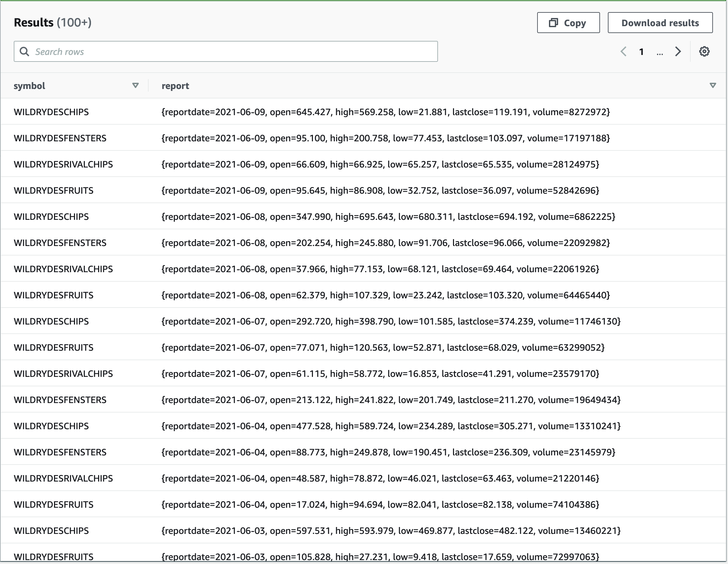The image size is (728, 564).
Task: Click previous page chevron arrow
Action: (623, 52)
